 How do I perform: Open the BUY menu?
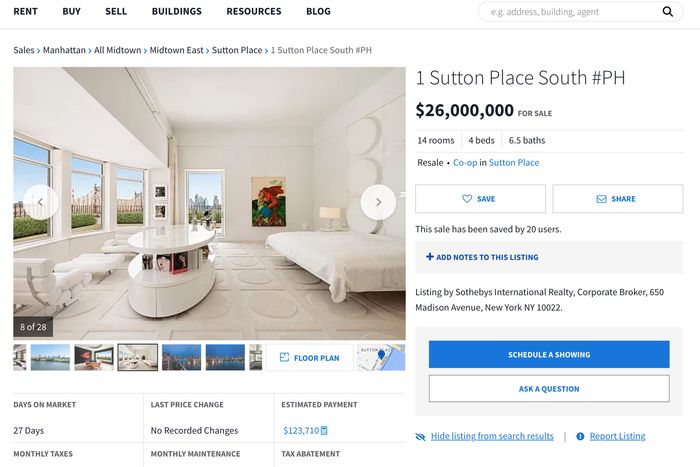point(71,11)
